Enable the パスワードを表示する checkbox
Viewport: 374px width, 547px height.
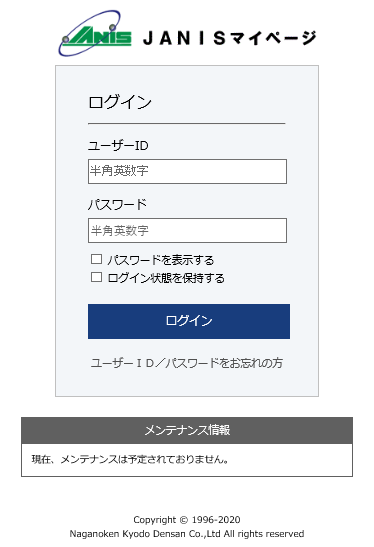(96, 259)
